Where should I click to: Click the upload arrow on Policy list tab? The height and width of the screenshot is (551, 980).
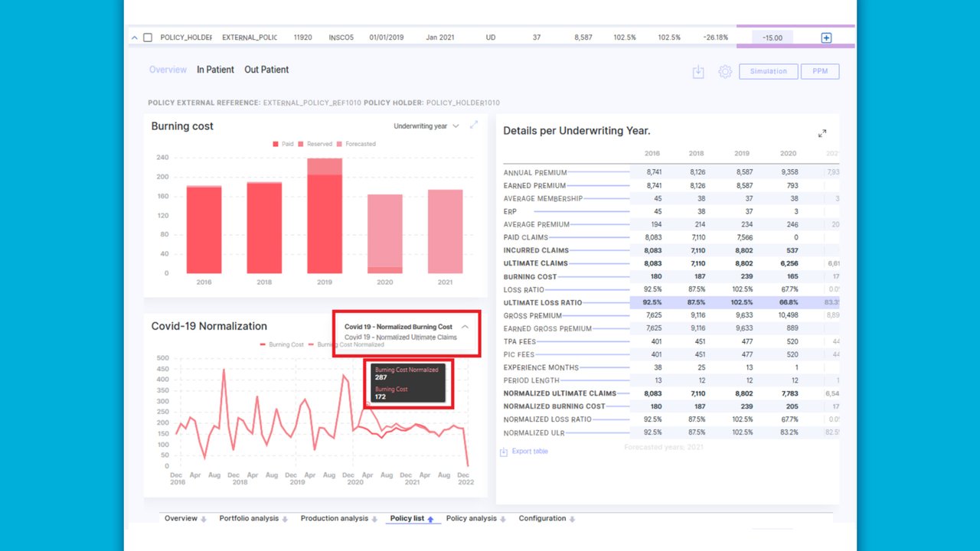[x=431, y=518]
